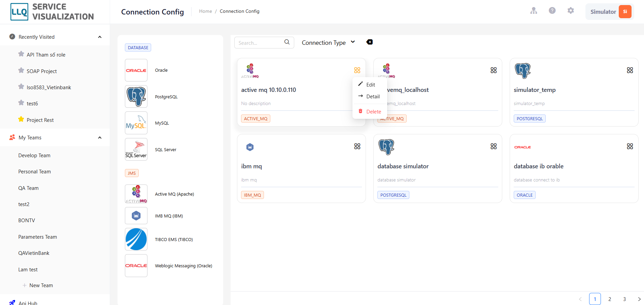Click the LLQ Service Visualization logo

point(52,12)
